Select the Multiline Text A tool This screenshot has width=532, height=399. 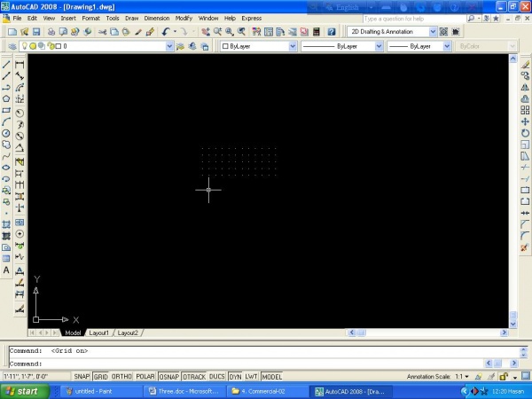[6, 270]
